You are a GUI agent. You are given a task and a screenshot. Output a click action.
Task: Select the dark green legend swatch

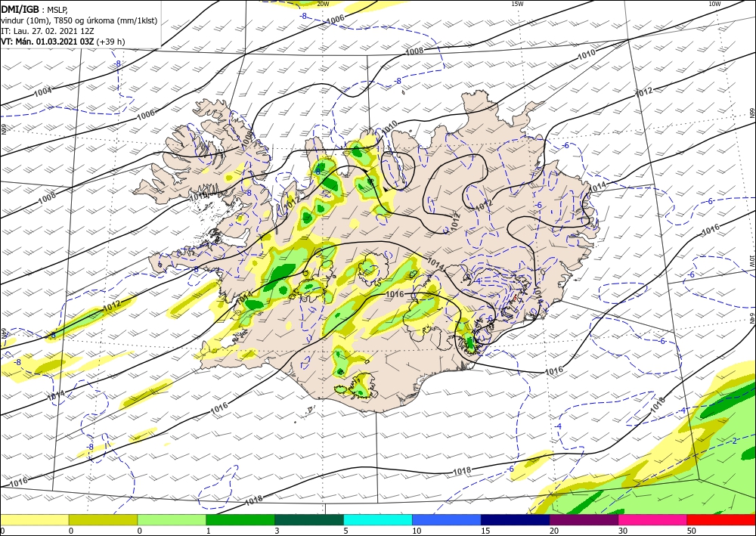pos(309,520)
